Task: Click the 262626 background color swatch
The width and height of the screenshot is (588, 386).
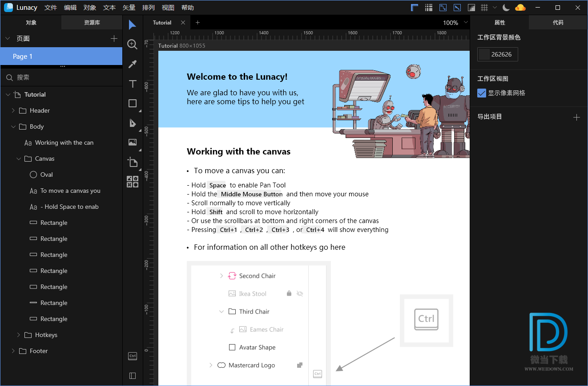Action: pyautogui.click(x=484, y=54)
